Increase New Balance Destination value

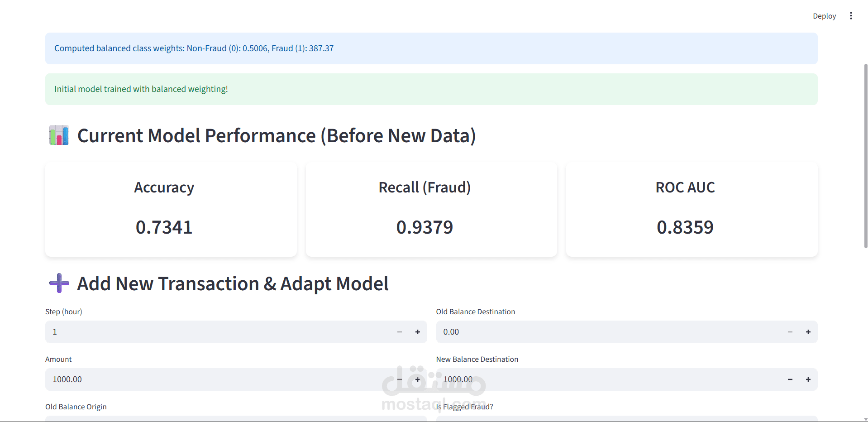[x=808, y=379]
